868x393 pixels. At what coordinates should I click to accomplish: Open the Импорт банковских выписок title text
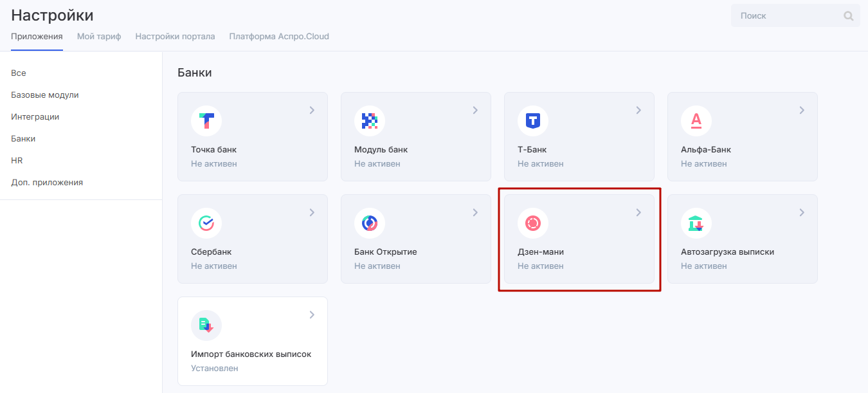[251, 354]
